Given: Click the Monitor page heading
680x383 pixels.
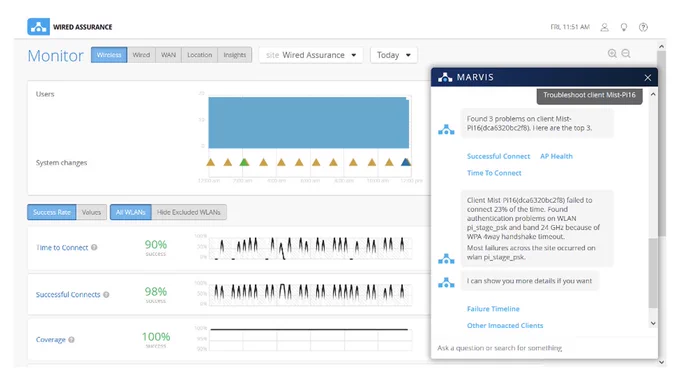Looking at the screenshot, I should [56, 56].
